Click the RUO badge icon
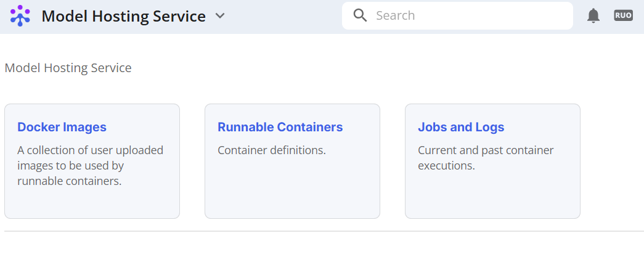 tap(623, 15)
